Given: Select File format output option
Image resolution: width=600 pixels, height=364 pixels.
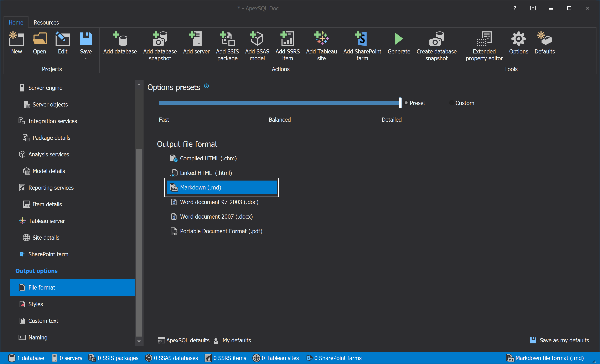Looking at the screenshot, I should [72, 287].
